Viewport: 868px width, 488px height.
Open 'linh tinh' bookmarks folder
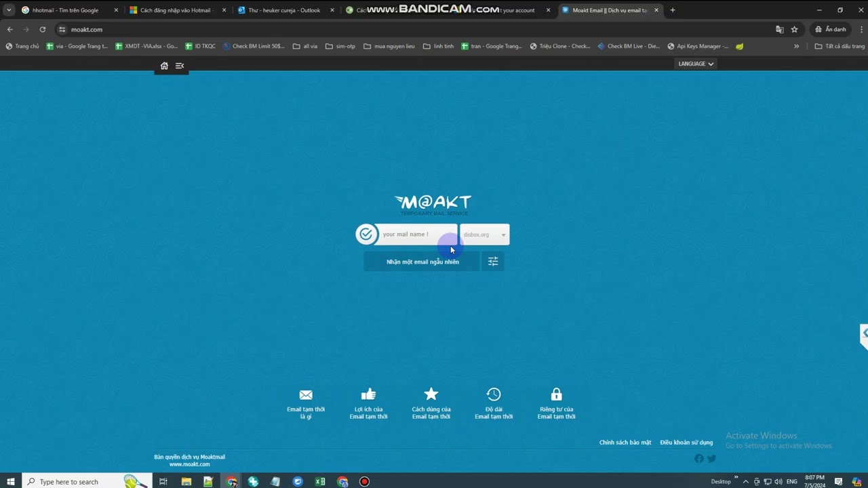pyautogui.click(x=438, y=46)
